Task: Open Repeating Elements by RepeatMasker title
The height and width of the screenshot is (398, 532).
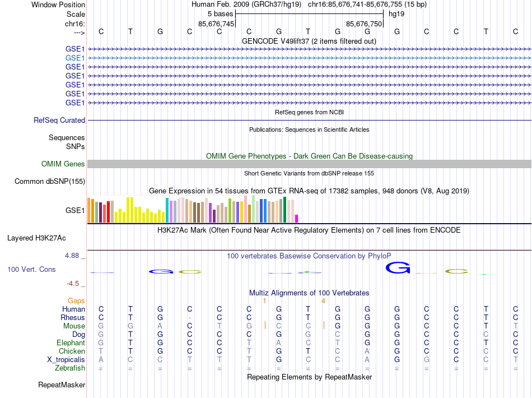Action: click(x=310, y=377)
